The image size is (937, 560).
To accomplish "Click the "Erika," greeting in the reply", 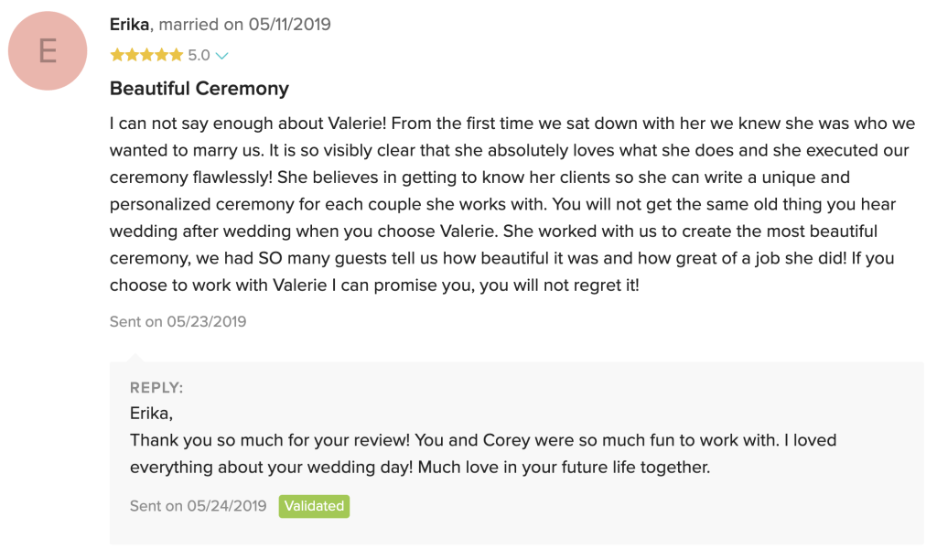I will click(151, 414).
